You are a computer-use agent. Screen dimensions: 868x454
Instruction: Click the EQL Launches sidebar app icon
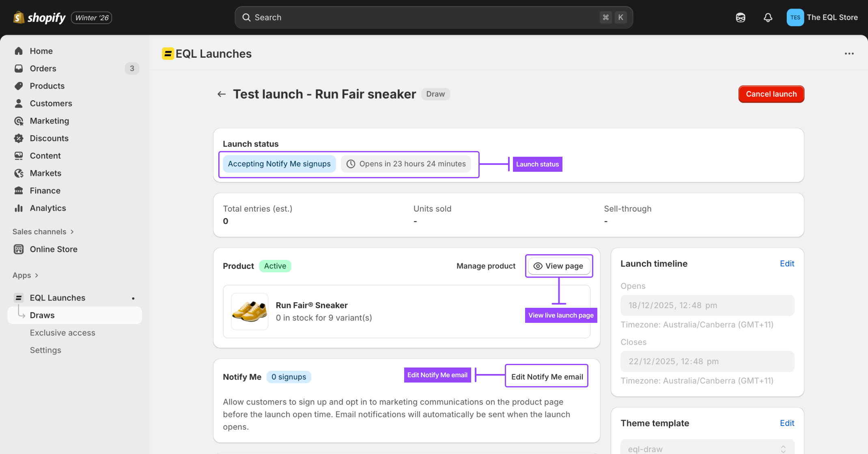pyautogui.click(x=19, y=298)
